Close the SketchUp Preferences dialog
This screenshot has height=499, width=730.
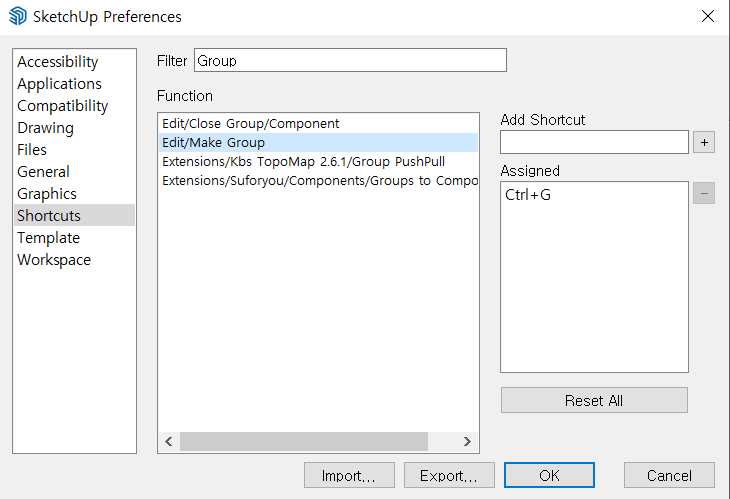(708, 16)
